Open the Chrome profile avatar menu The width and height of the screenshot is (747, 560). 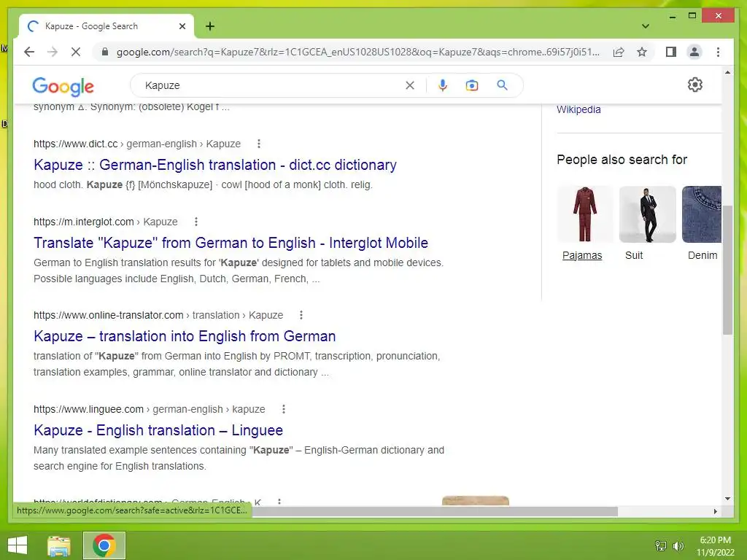[x=694, y=52]
